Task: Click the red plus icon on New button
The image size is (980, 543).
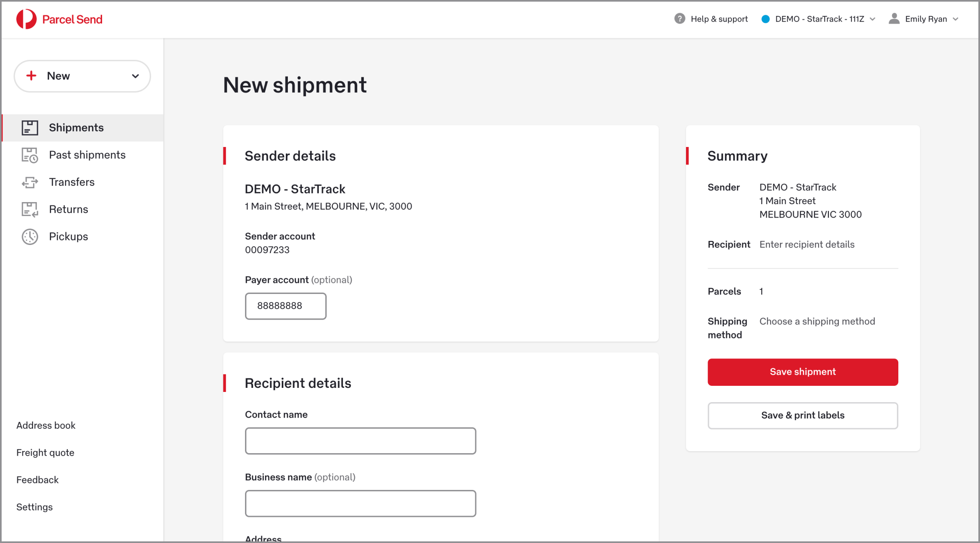Action: tap(31, 76)
